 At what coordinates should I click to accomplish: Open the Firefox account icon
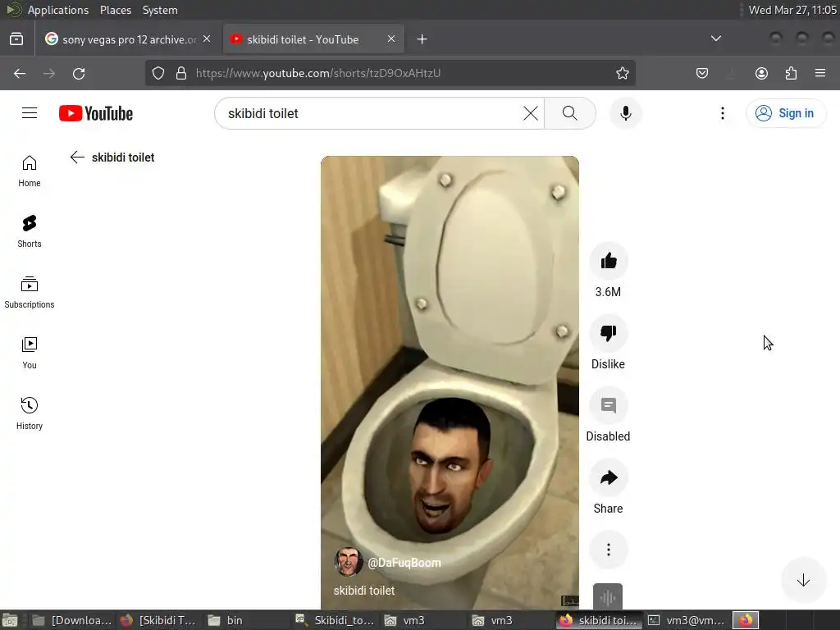(x=761, y=73)
